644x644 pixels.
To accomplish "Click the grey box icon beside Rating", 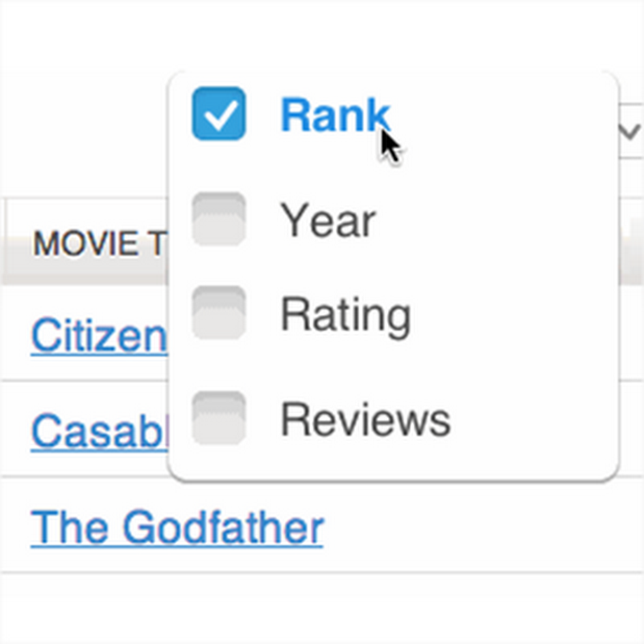I will [218, 312].
